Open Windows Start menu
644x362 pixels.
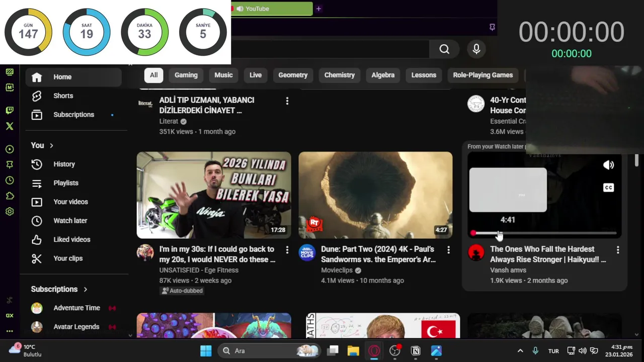pos(206,351)
